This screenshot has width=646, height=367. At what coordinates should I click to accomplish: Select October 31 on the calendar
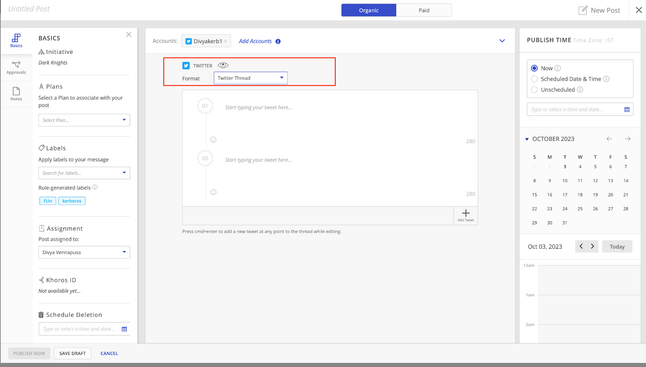click(565, 223)
